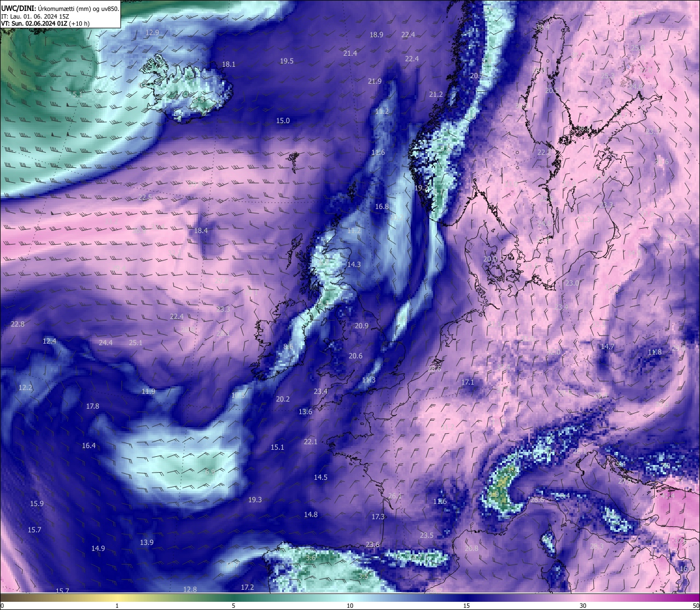Click the 19.5 map value
The width and height of the screenshot is (700, 610).
[287, 61]
